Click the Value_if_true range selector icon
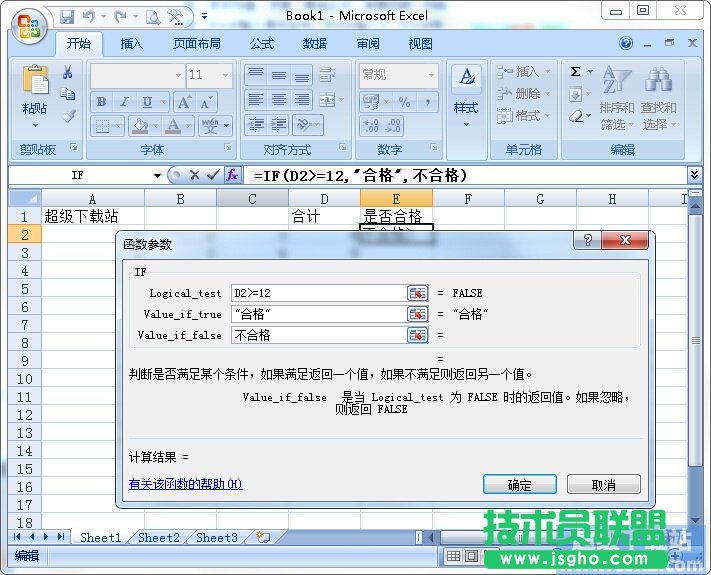 pos(417,314)
